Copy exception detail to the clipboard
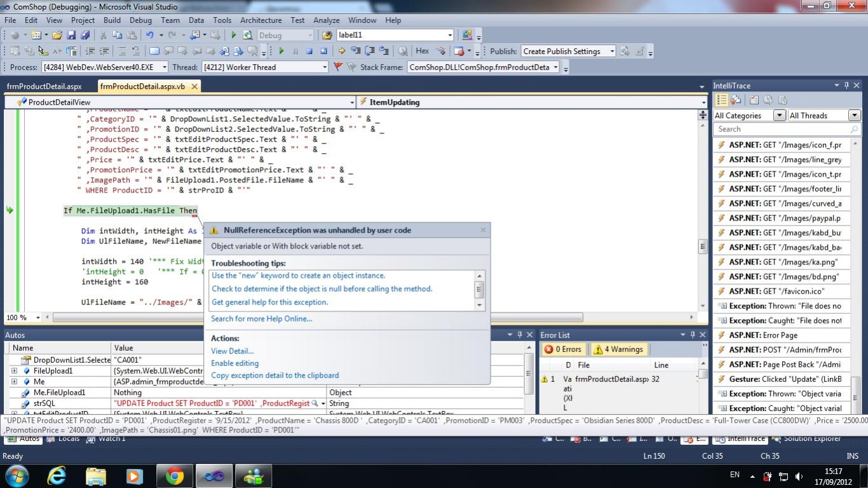 [275, 376]
